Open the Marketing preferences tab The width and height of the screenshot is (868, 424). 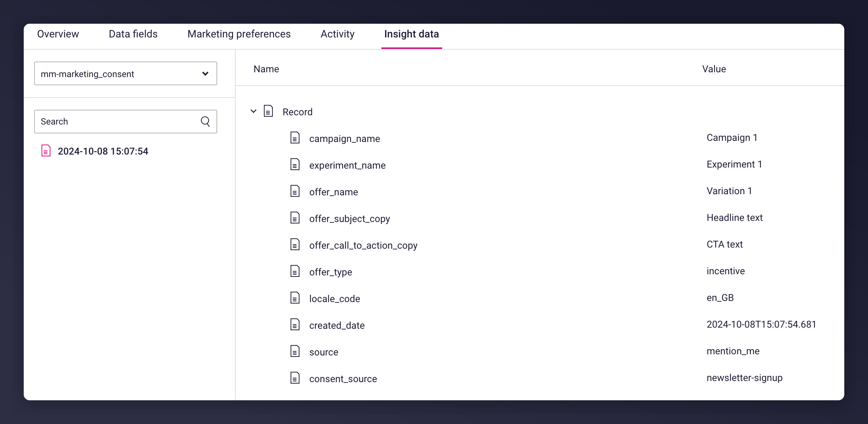(x=239, y=34)
